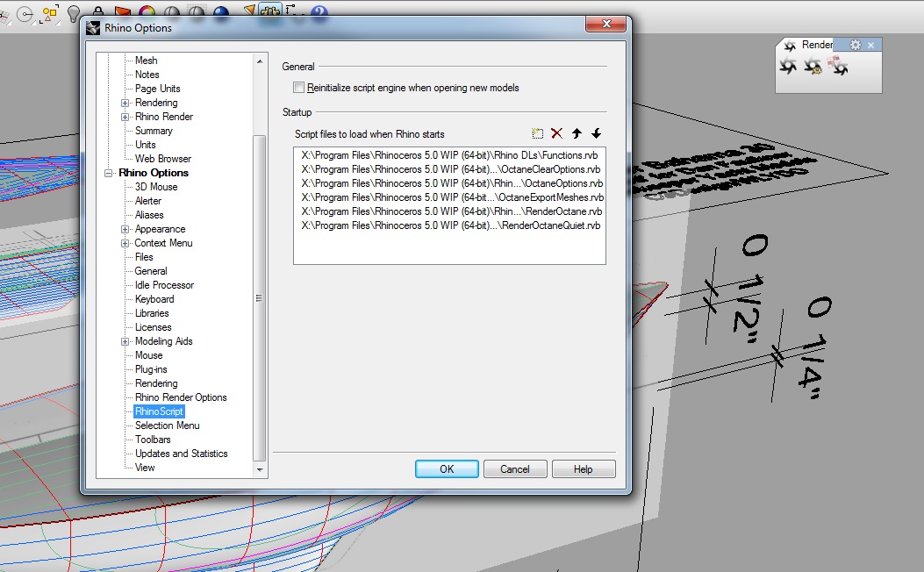924x572 pixels.
Task: Select Keyboard in options tree
Action: [x=154, y=299]
